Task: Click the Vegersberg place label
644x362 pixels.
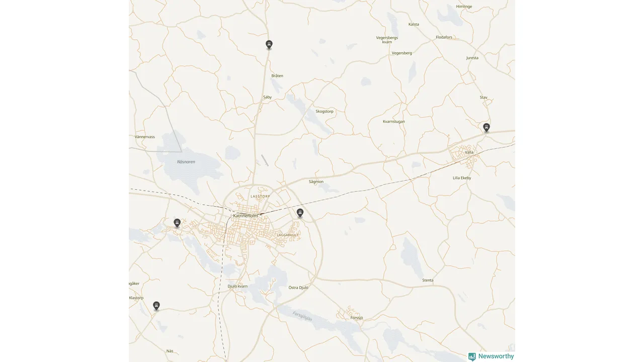Action: pos(401,53)
